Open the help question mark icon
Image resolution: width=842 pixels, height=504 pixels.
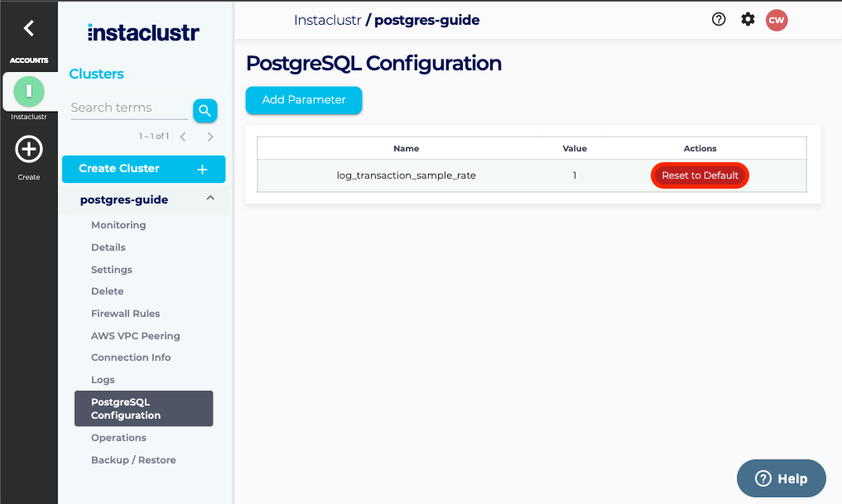coord(719,19)
